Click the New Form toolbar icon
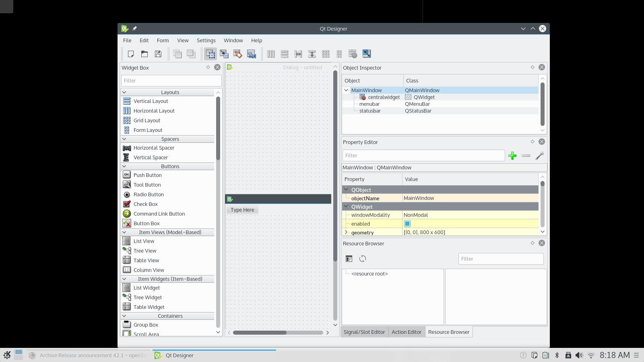 (131, 54)
